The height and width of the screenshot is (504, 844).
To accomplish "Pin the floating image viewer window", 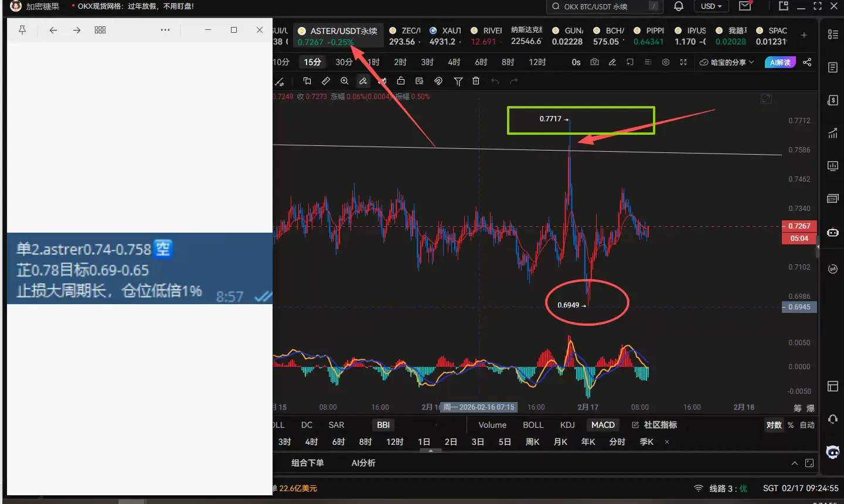I will tap(22, 30).
